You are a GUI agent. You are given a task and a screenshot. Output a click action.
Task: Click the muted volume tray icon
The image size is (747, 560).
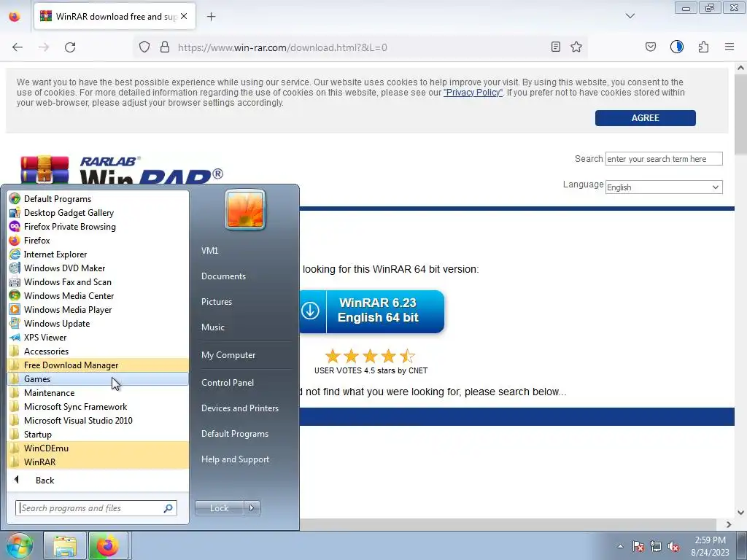click(x=673, y=546)
